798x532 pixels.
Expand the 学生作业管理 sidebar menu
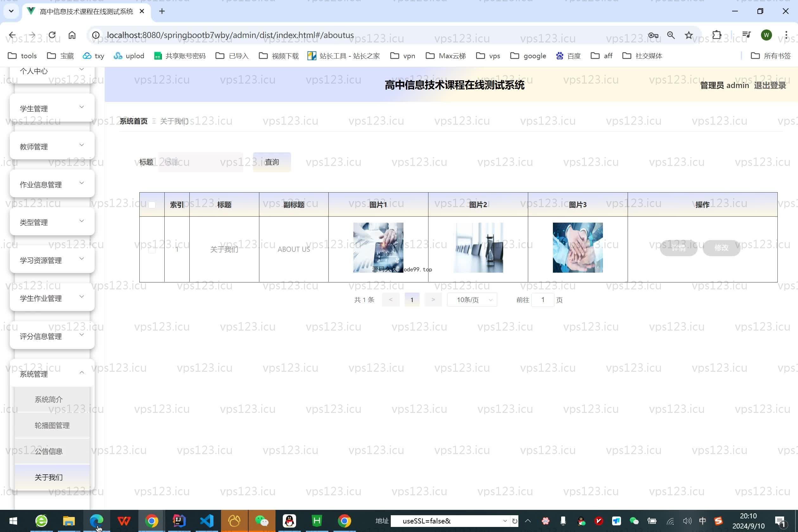coord(52,298)
